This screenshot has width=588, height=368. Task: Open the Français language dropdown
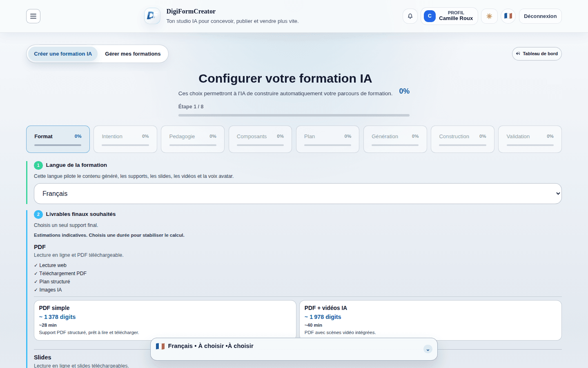point(298,194)
